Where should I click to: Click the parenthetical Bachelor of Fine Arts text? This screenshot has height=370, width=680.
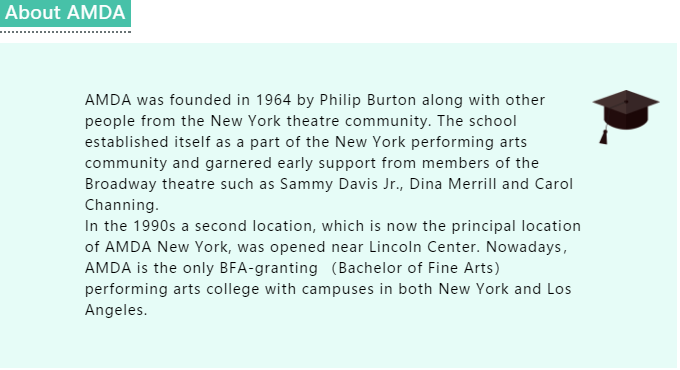[x=415, y=268]
